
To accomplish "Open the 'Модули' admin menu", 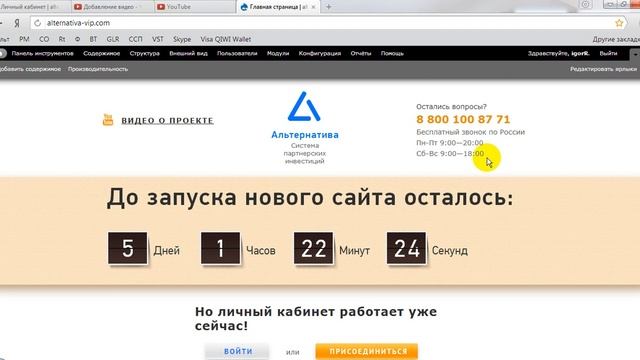I will (278, 53).
